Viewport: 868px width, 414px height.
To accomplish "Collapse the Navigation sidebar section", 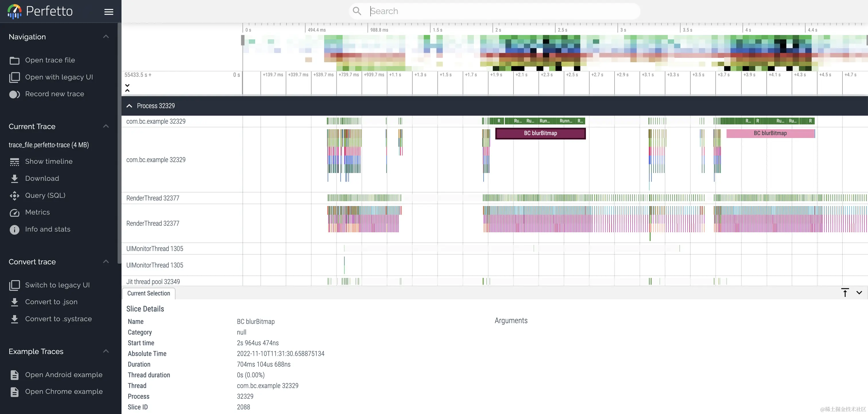I will (106, 37).
